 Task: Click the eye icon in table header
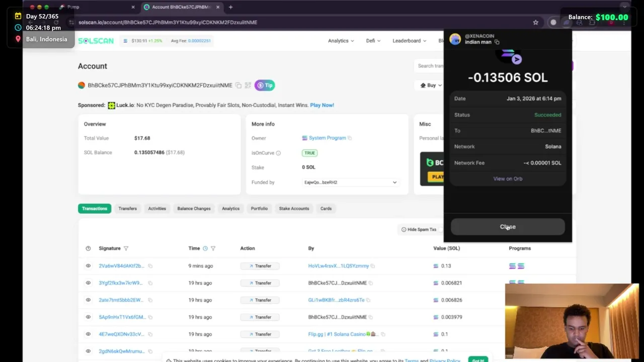88,248
